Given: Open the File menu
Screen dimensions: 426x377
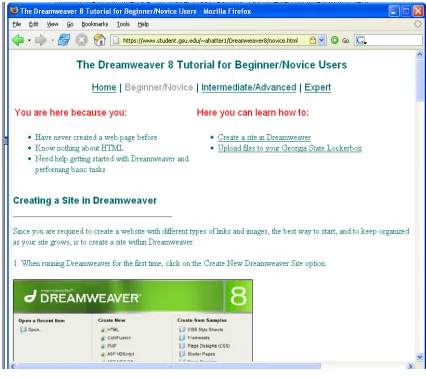Looking at the screenshot, I should pyautogui.click(x=17, y=24).
